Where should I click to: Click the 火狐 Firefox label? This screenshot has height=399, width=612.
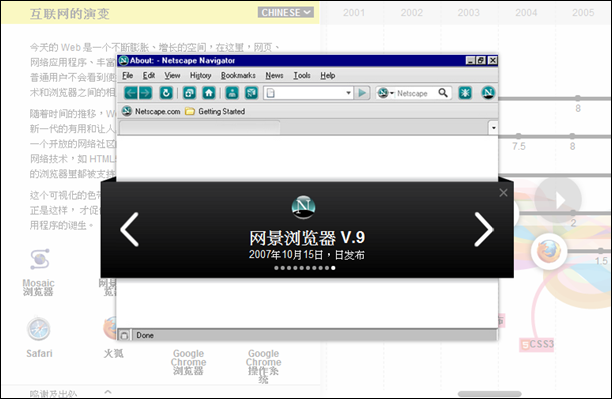[113, 353]
